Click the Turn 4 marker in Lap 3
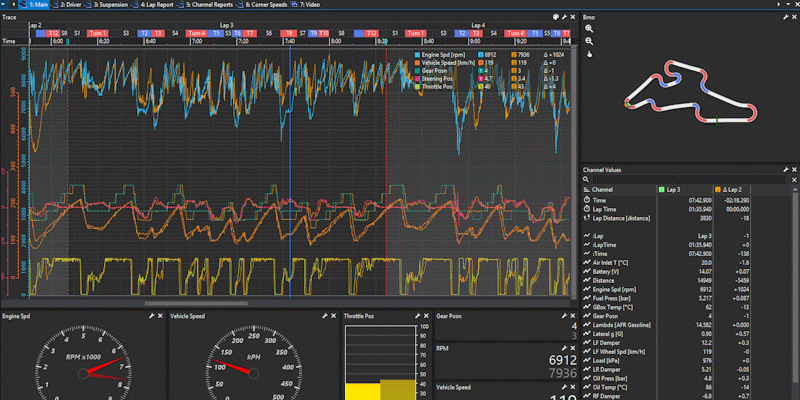Image resolution: width=800 pixels, height=400 pixels. [196, 33]
